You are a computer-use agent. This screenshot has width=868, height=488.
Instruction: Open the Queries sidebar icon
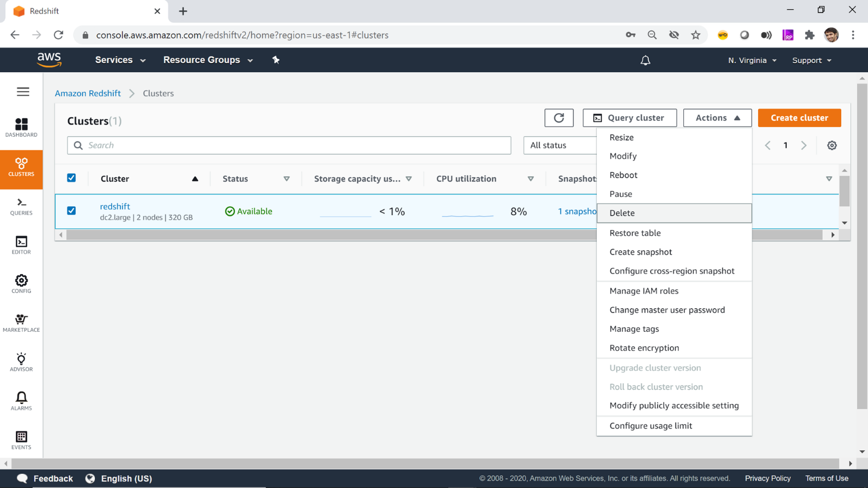coord(21,207)
